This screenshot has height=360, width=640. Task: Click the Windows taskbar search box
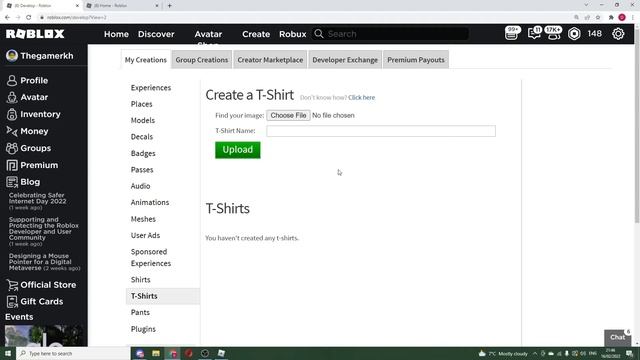click(73, 353)
